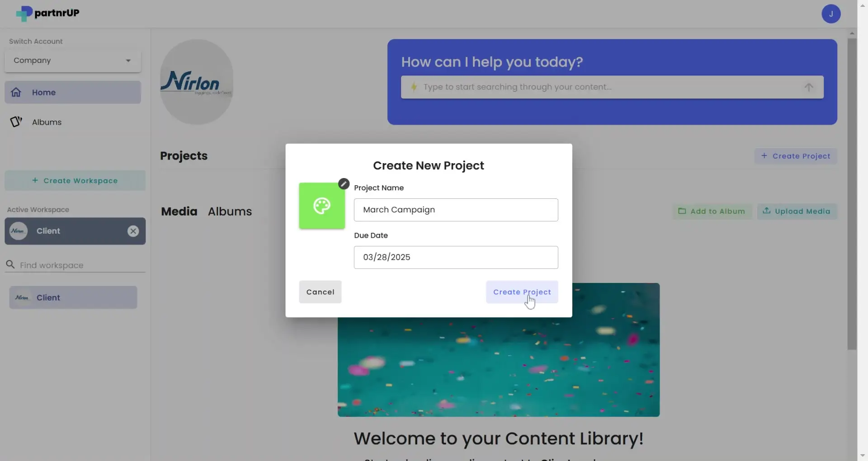Click the folder icon on Add to Album

683,211
